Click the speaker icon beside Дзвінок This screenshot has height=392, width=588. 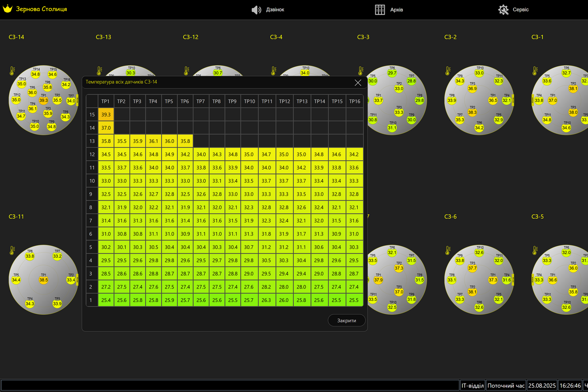click(256, 10)
